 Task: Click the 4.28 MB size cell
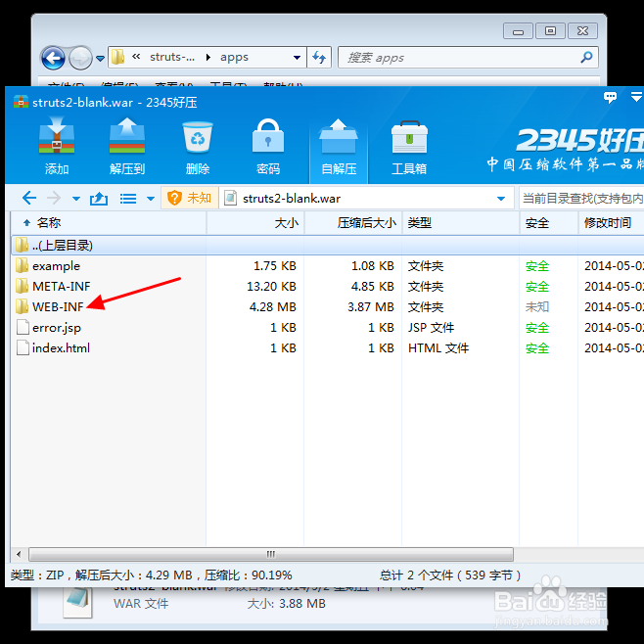point(273,306)
